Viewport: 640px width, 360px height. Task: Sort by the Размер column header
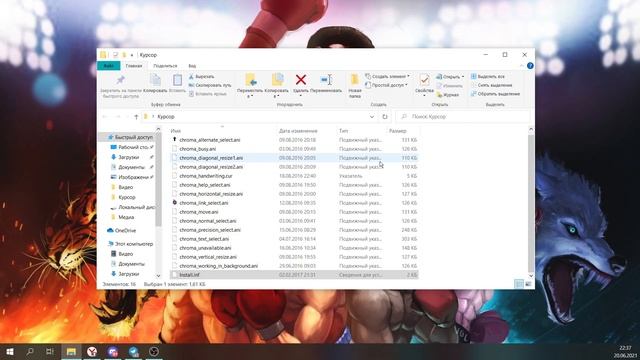click(x=398, y=131)
